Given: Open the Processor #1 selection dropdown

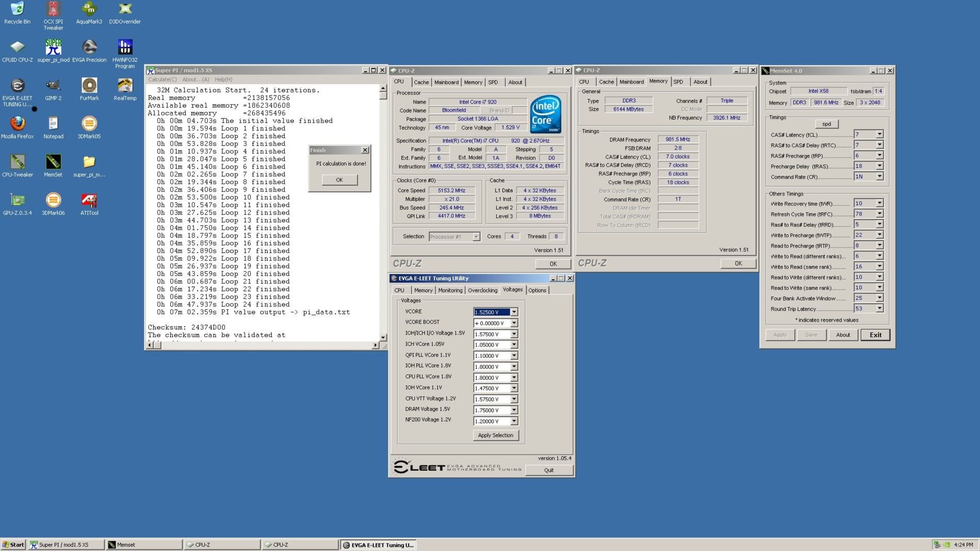Looking at the screenshot, I should [x=476, y=237].
